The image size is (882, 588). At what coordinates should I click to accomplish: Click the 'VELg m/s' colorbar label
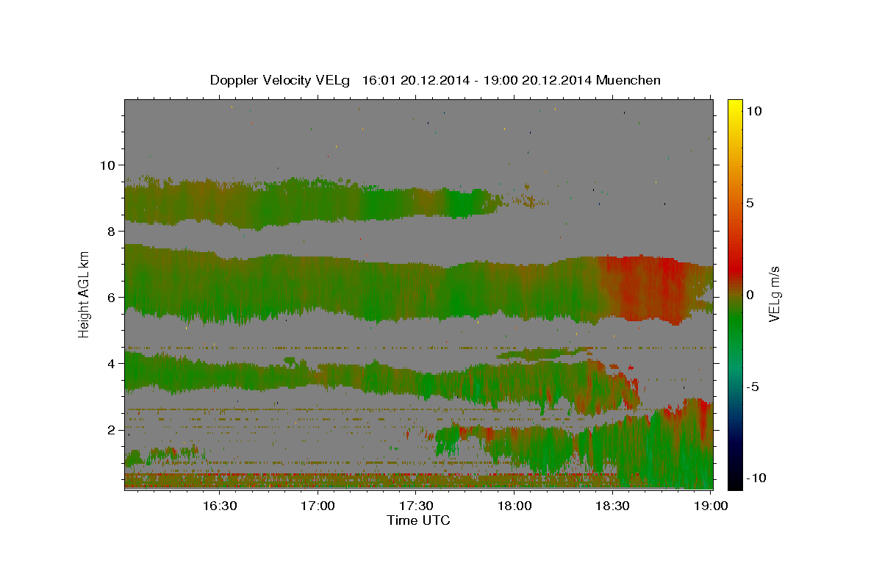tap(774, 294)
